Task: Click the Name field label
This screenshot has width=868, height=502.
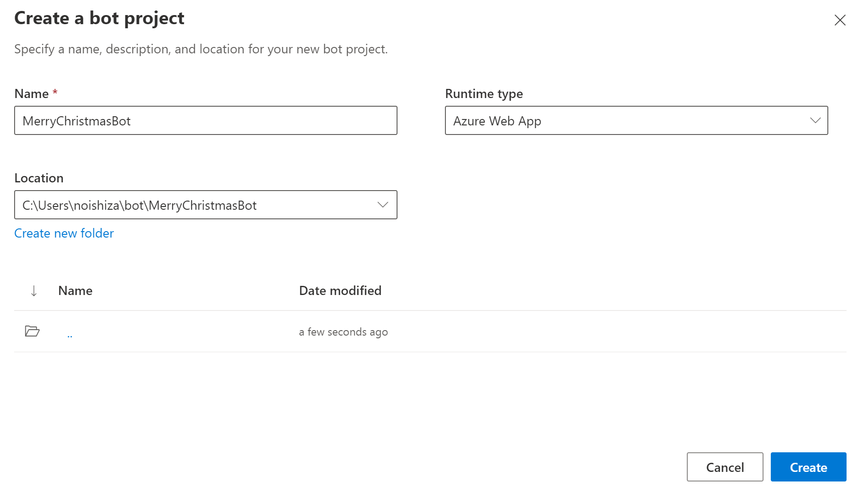Action: click(31, 94)
